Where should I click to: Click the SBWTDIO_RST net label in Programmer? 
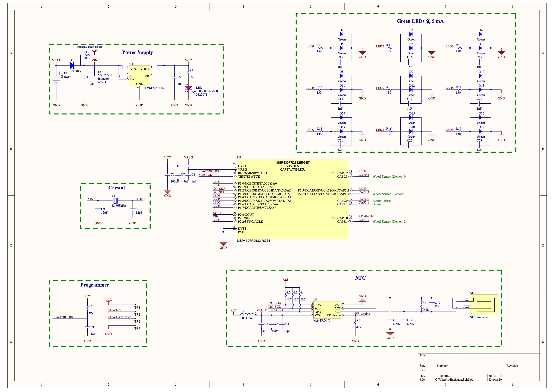coord(64,317)
